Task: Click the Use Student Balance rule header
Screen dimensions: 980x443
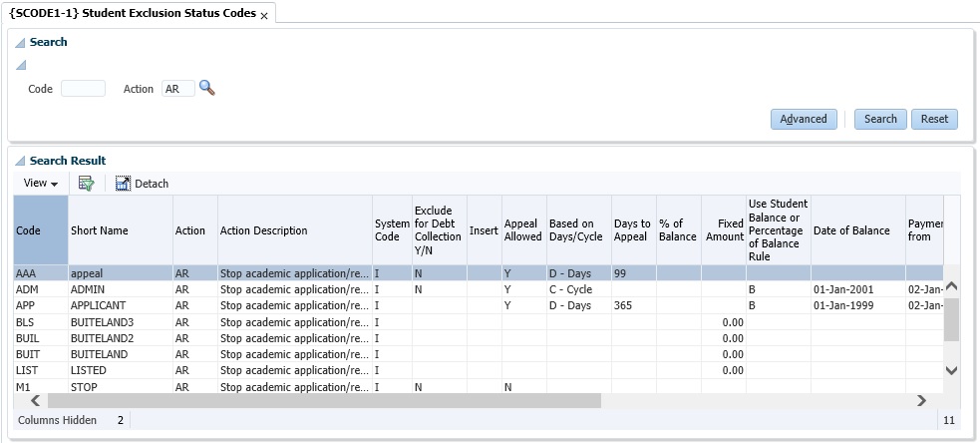Action: tap(779, 230)
